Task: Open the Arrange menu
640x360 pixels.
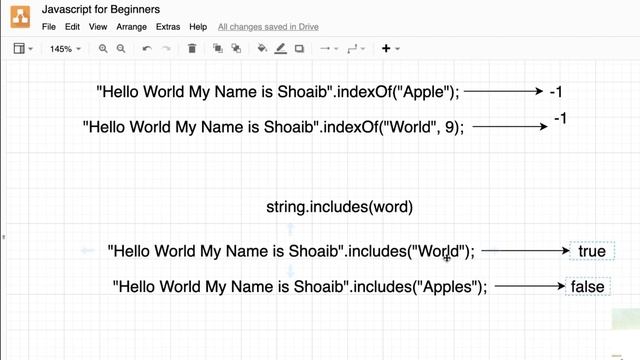Action: (x=131, y=27)
